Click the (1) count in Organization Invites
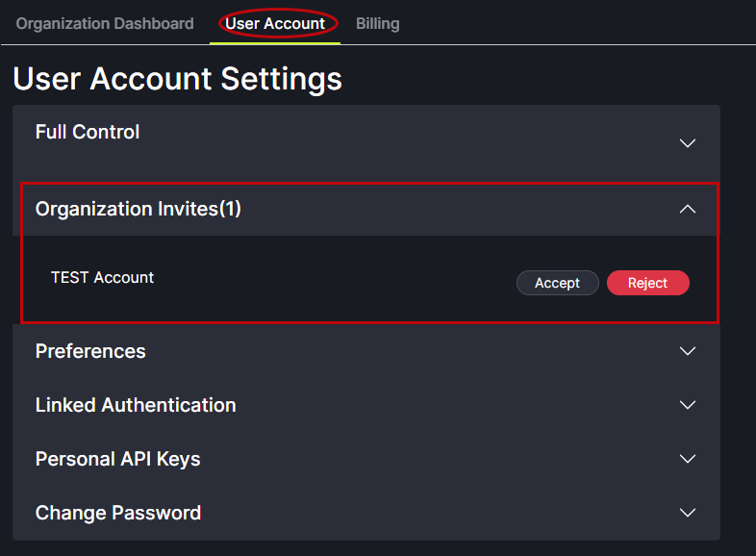Image resolution: width=756 pixels, height=556 pixels. (x=230, y=209)
